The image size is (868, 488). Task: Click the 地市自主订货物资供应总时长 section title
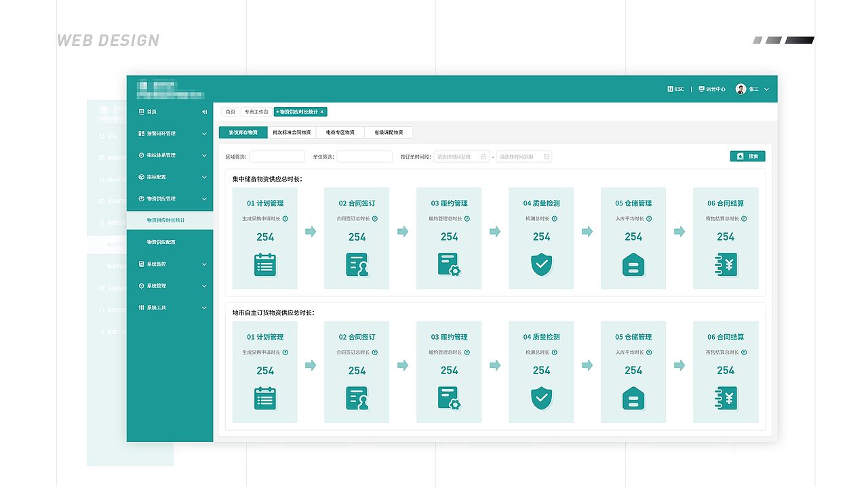[x=273, y=313]
